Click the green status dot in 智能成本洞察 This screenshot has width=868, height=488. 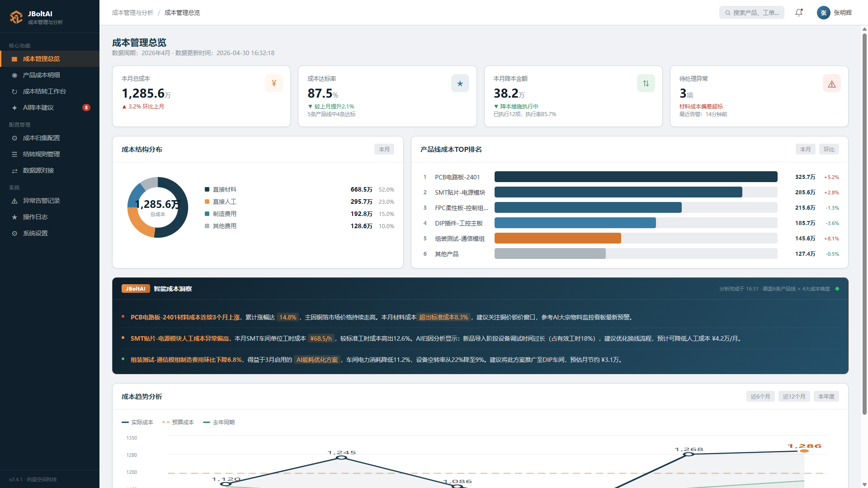point(837,289)
